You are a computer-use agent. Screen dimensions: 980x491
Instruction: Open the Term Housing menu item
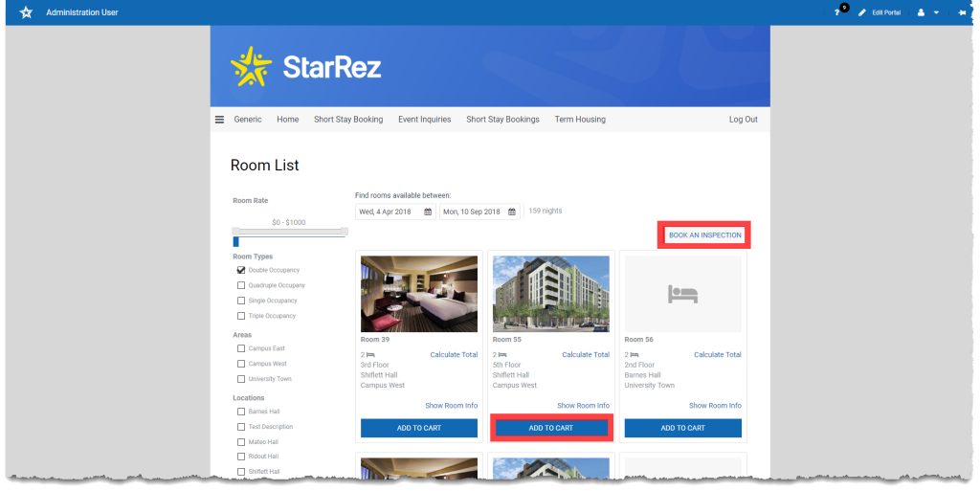click(580, 120)
